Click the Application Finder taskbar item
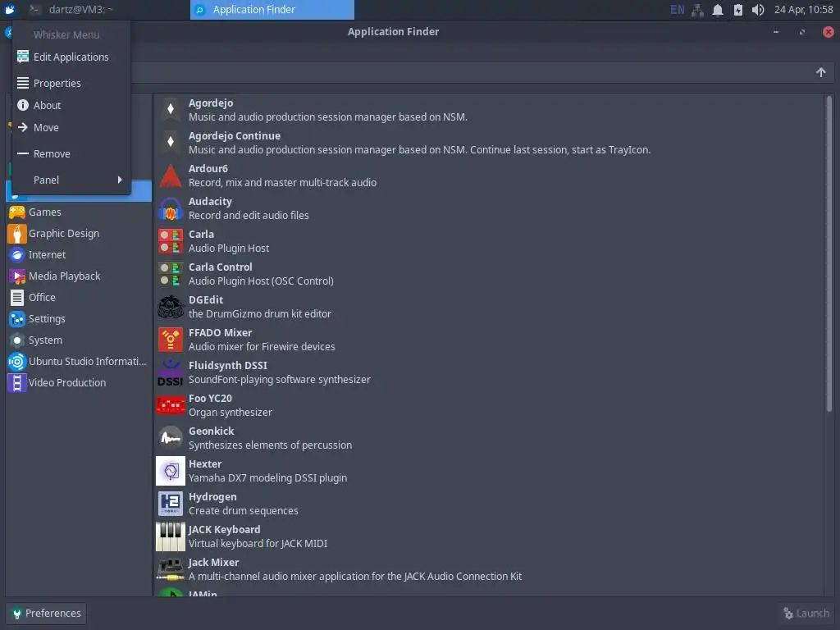Viewport: 840px width, 630px height. tap(272, 10)
